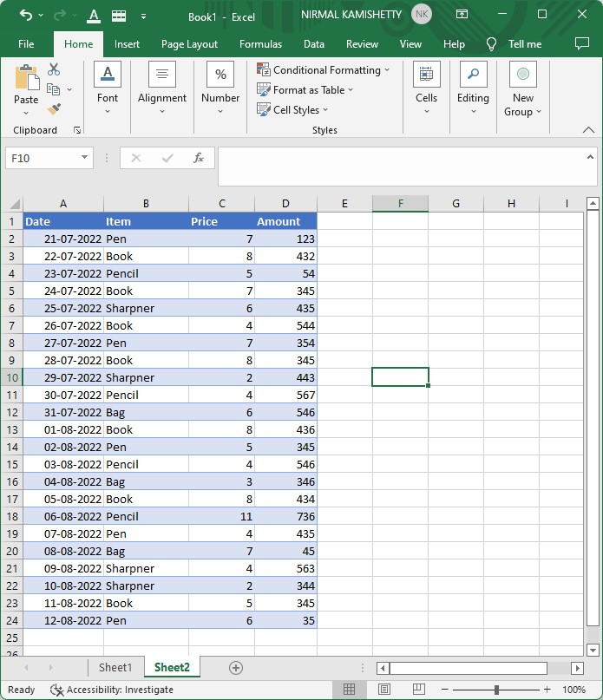Click the horizontal scrollbar left arrow

tap(383, 668)
